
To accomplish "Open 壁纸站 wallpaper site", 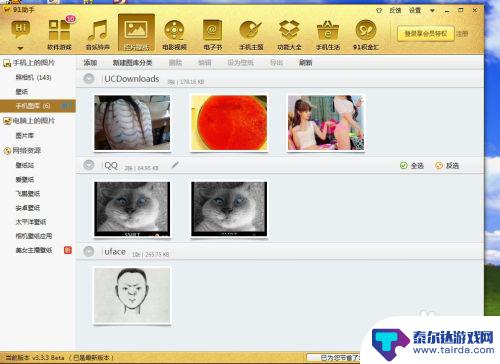I will [x=25, y=165].
